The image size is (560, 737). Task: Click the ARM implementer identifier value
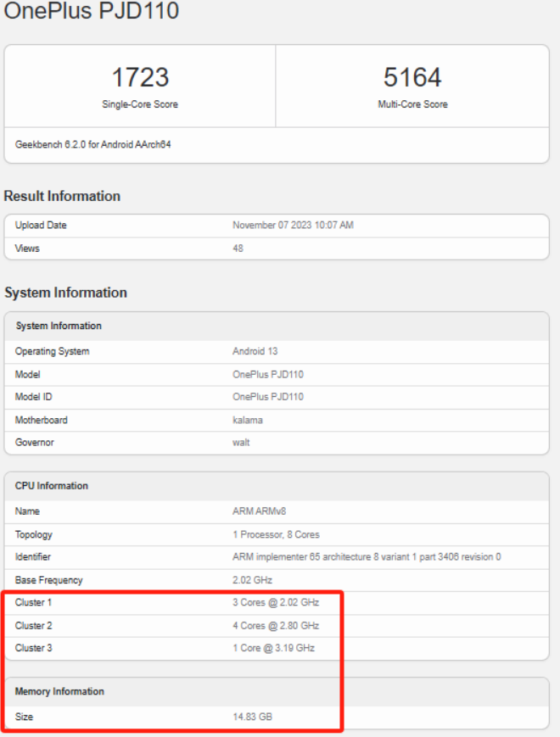click(367, 557)
